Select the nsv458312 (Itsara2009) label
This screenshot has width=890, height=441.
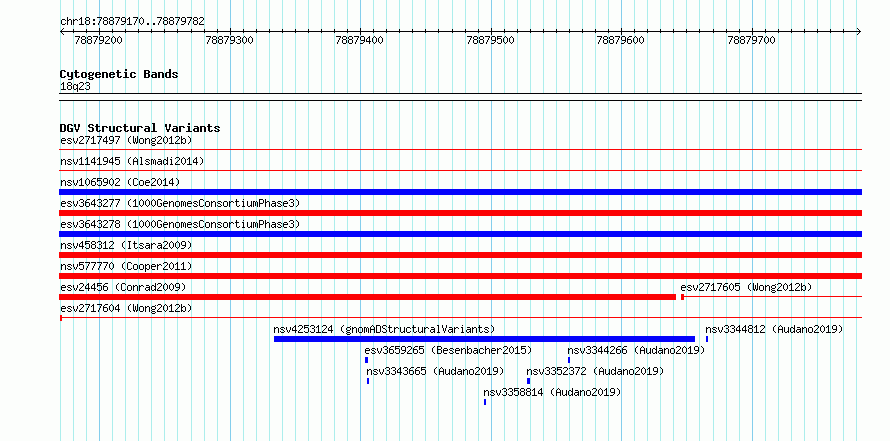tap(126, 245)
